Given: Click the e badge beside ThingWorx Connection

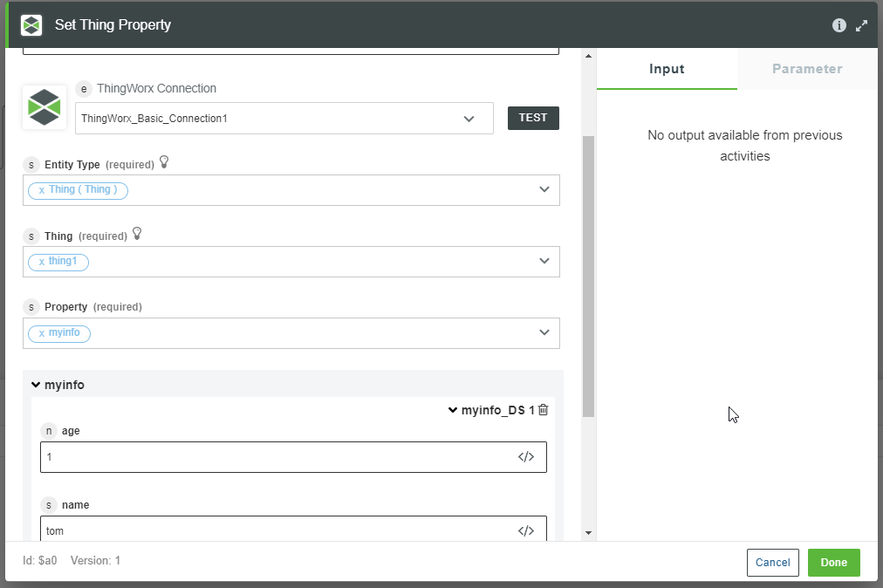Looking at the screenshot, I should [x=83, y=88].
